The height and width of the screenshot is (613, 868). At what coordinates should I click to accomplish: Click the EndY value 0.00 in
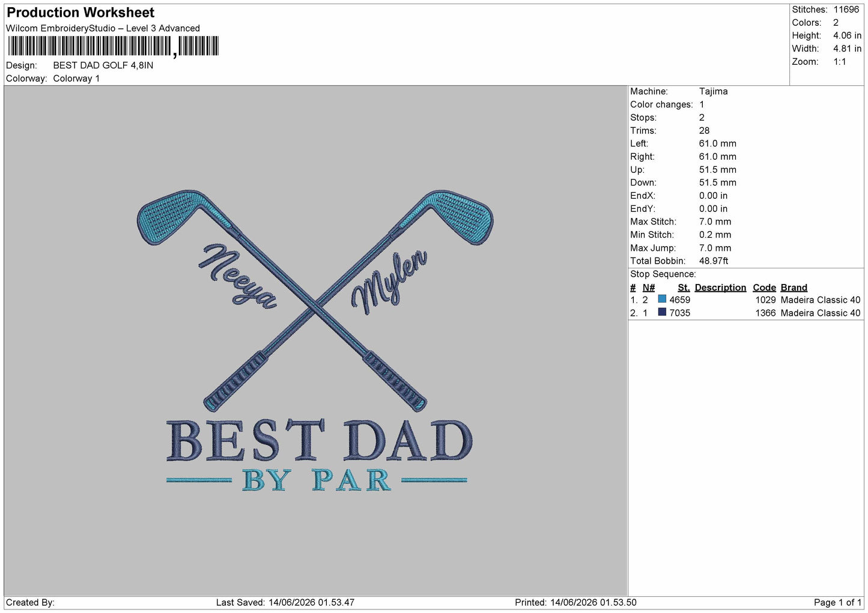click(713, 209)
